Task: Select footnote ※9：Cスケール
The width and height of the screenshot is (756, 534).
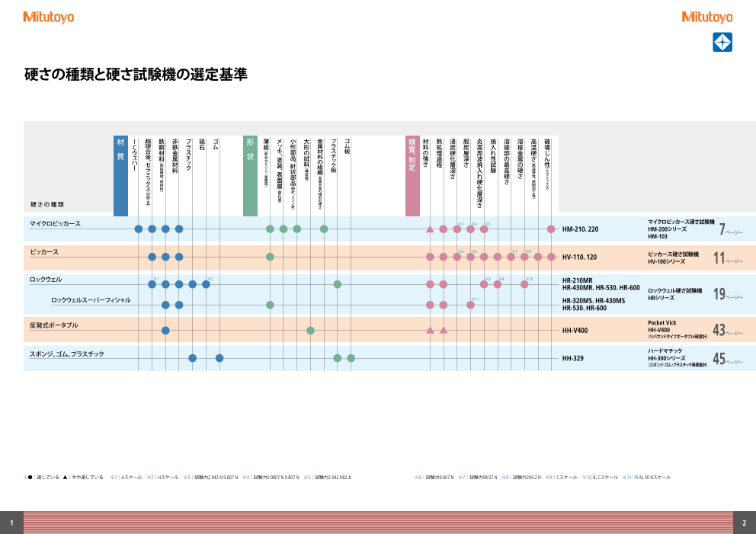Action: click(561, 478)
